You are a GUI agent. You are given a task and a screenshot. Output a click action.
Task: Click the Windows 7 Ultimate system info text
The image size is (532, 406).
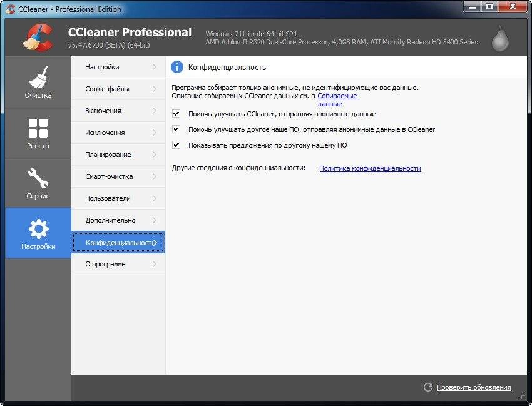click(251, 34)
